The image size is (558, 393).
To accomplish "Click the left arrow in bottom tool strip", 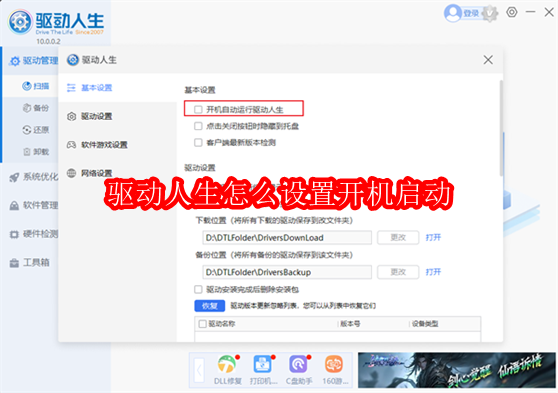I will (199, 370).
